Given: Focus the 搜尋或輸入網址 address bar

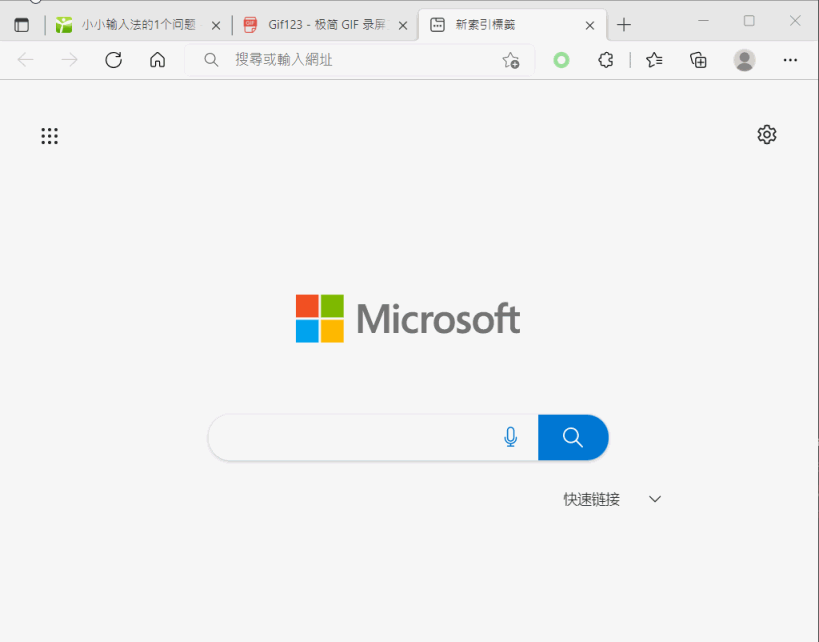Looking at the screenshot, I should coord(360,60).
